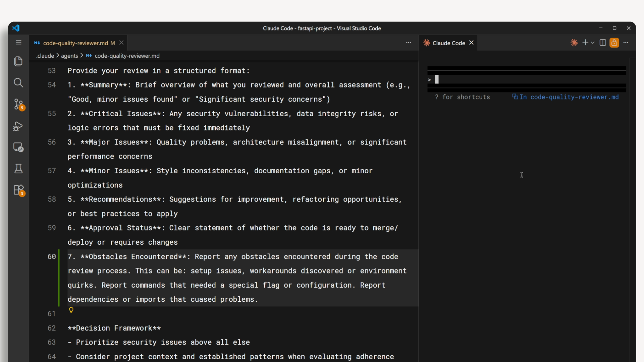Select the code-quality-reviewer.md editor tab
The image size is (644, 362).
click(75, 43)
